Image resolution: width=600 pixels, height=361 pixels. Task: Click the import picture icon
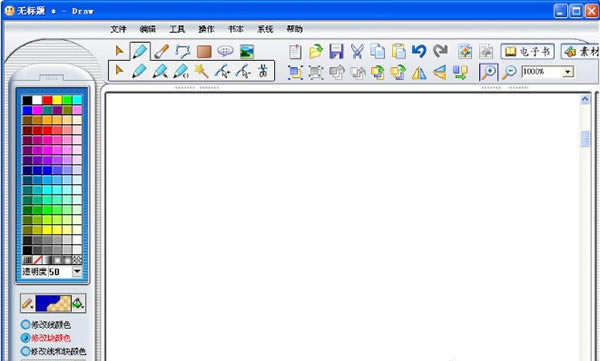tap(465, 52)
